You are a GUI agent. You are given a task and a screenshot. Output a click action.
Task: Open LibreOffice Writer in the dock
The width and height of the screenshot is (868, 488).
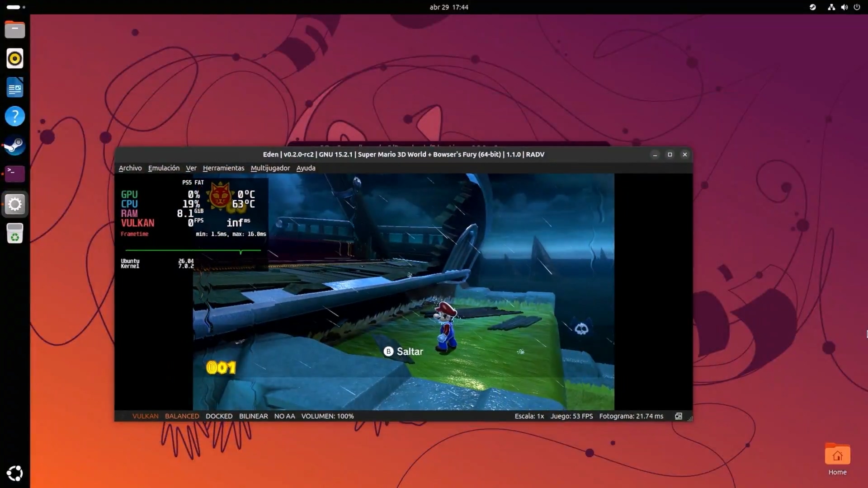tap(15, 88)
